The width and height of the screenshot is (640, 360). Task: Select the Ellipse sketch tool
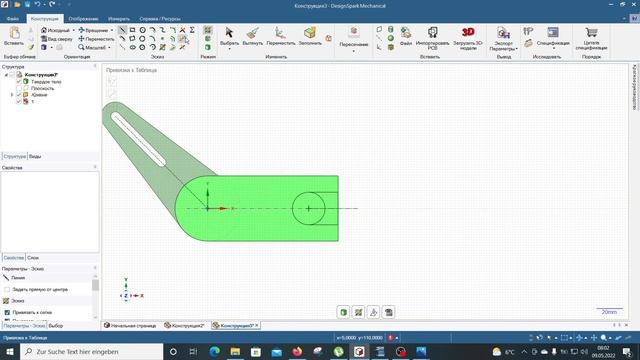pos(132,47)
